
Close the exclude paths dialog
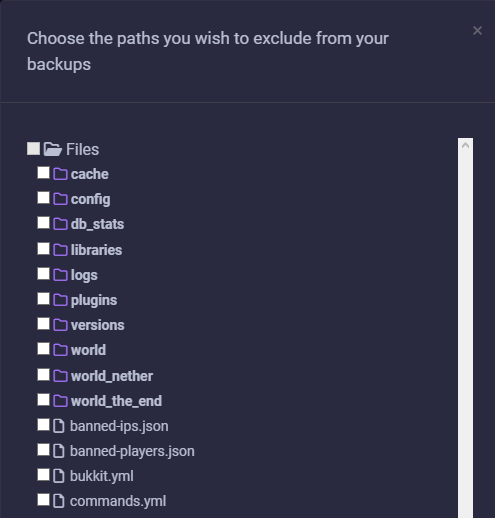pos(477,31)
